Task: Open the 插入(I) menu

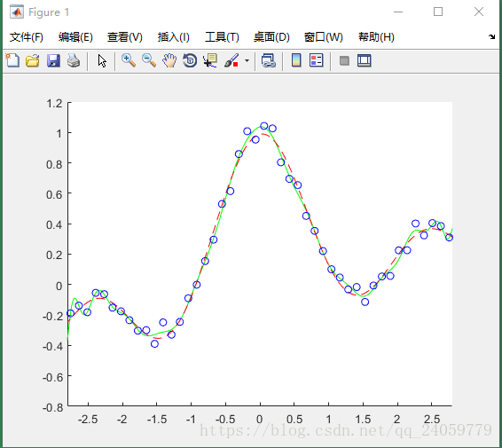Action: click(174, 37)
